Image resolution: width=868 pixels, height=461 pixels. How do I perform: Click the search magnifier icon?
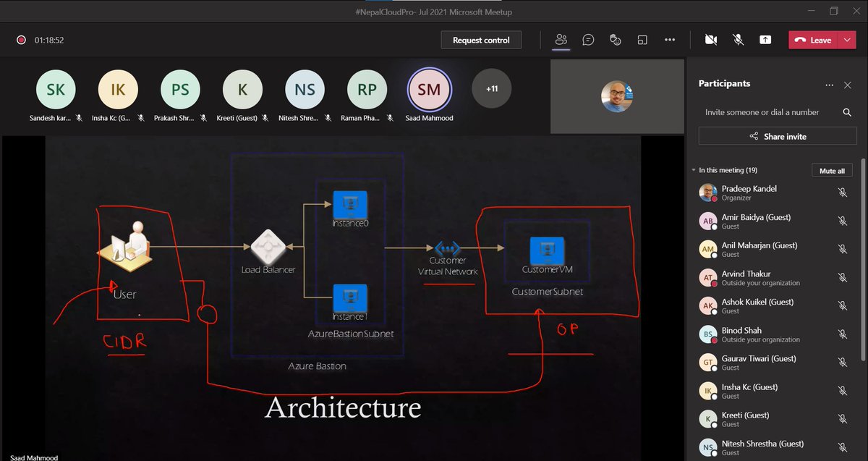[x=847, y=112]
